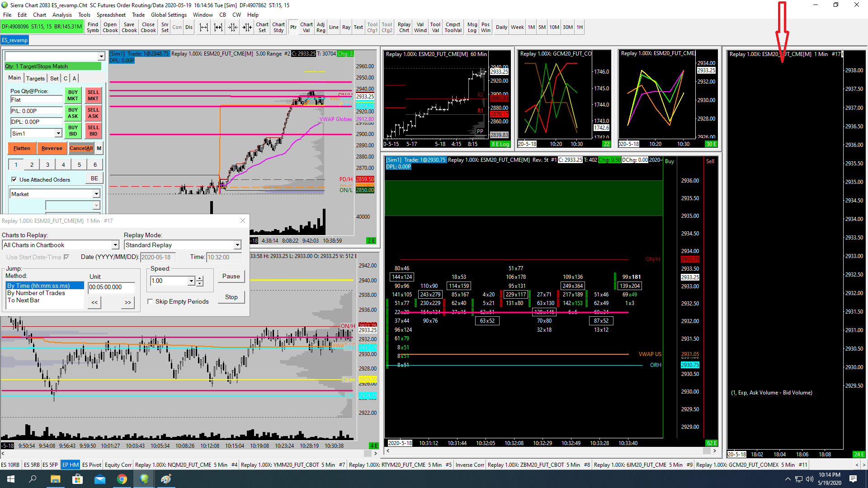The image size is (868, 488).
Task: Switch to the Targets tab
Action: coord(35,79)
